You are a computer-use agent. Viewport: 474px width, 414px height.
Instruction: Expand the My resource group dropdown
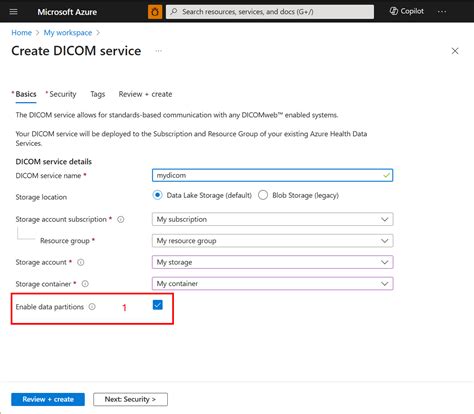(272, 241)
